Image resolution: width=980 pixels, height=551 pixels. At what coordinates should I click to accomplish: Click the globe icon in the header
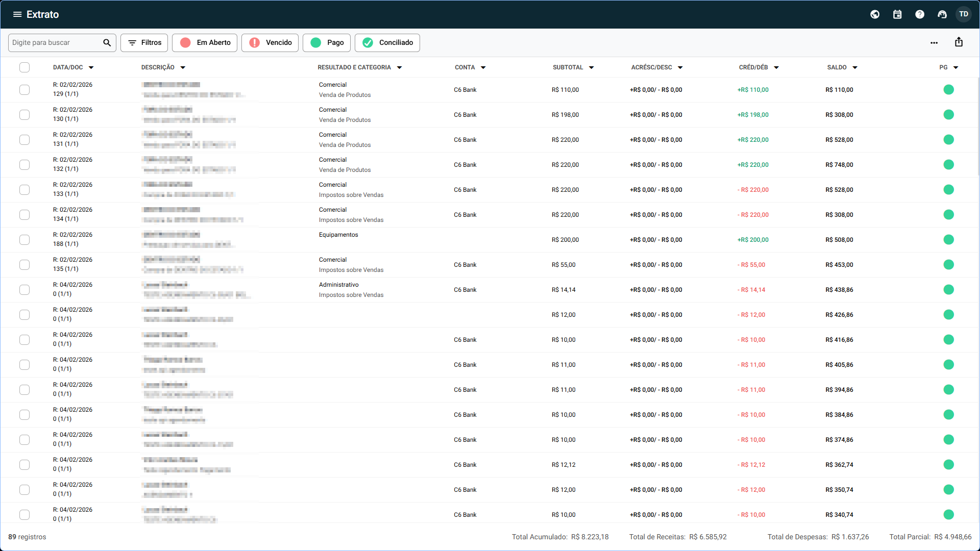(875, 14)
